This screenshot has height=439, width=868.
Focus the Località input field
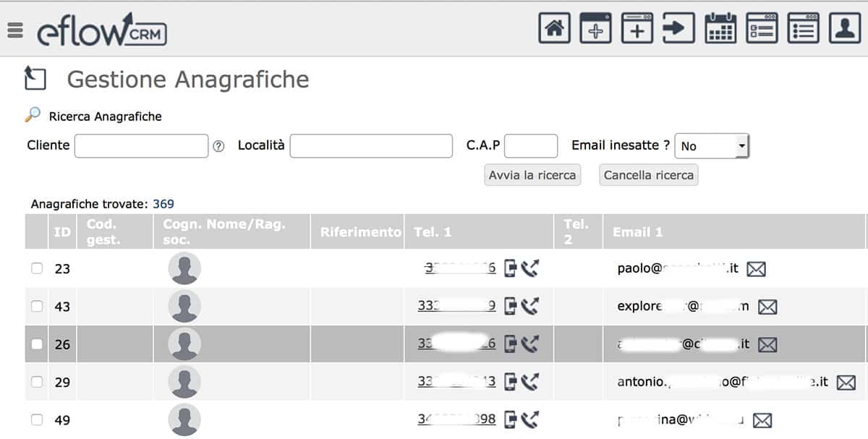371,146
